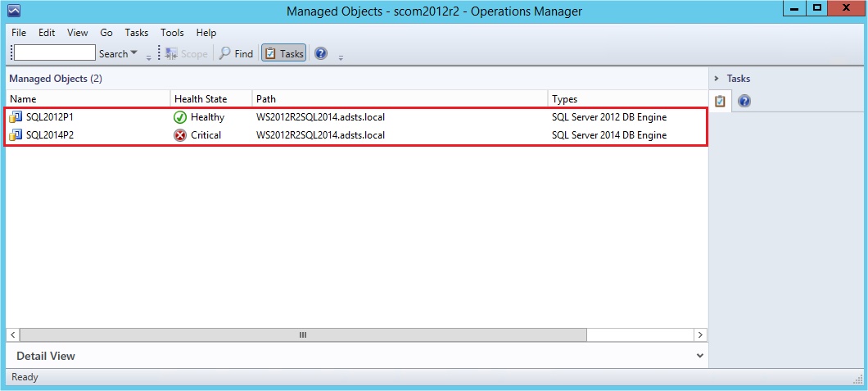Click into the toolbar search box
Viewport: 868px width, 391px height.
tap(55, 53)
